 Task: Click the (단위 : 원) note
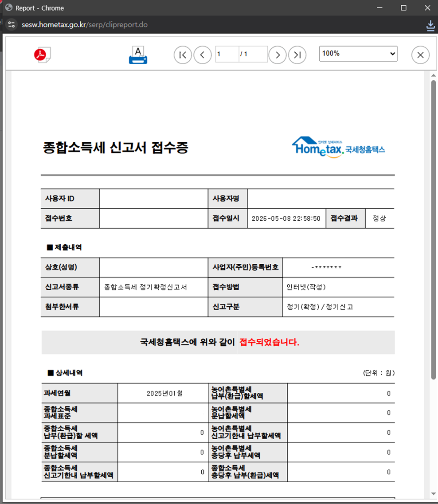pyautogui.click(x=379, y=373)
